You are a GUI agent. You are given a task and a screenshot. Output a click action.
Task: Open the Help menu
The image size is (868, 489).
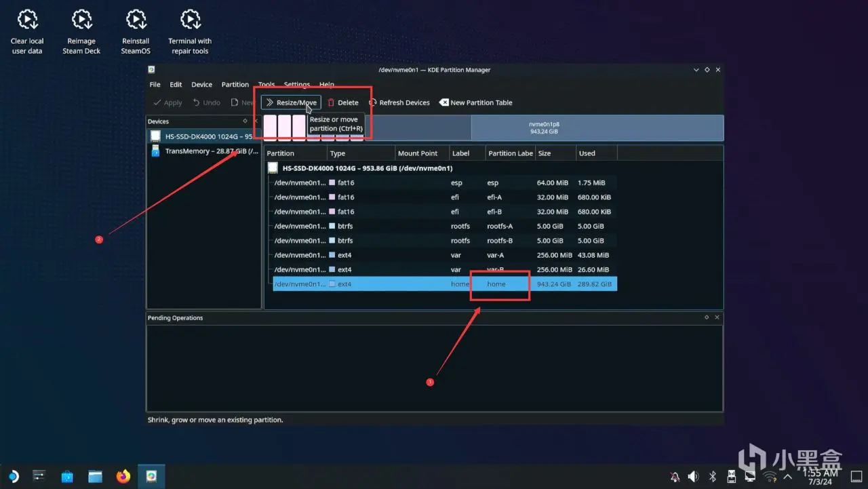click(x=327, y=85)
